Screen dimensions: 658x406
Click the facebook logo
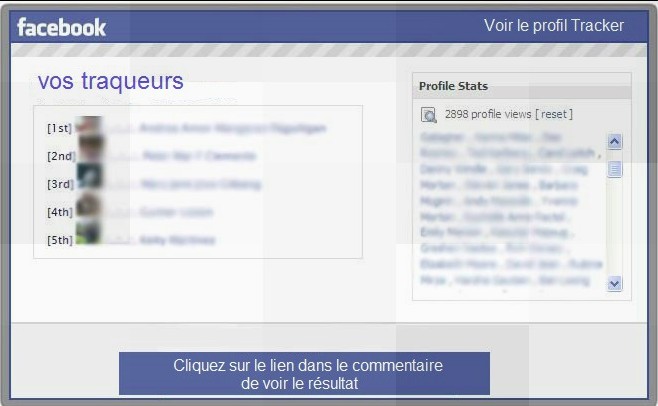[x=61, y=28]
